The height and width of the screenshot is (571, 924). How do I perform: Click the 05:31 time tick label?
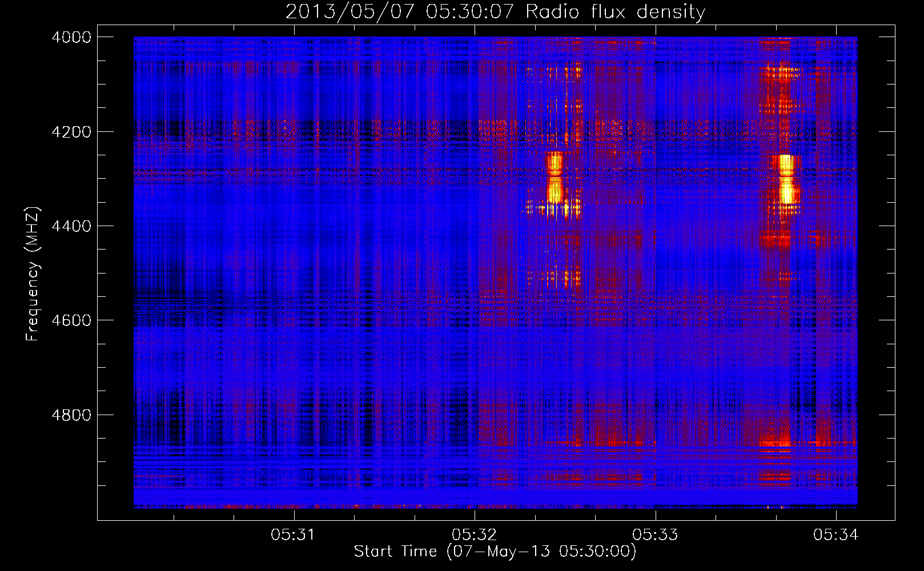tap(293, 535)
